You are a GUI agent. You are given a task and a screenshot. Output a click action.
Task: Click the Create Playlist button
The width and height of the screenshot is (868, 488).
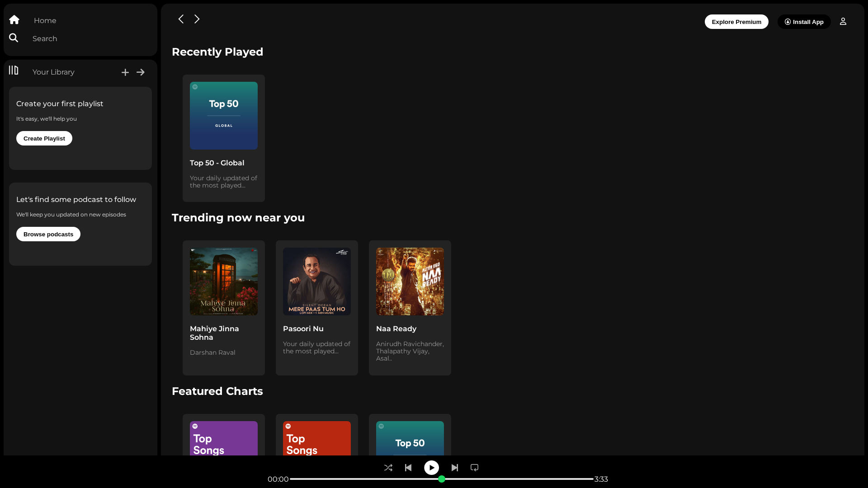44,138
